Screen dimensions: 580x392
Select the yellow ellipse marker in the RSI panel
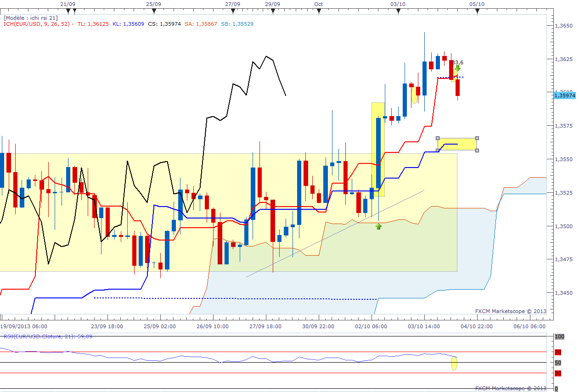pyautogui.click(x=454, y=363)
